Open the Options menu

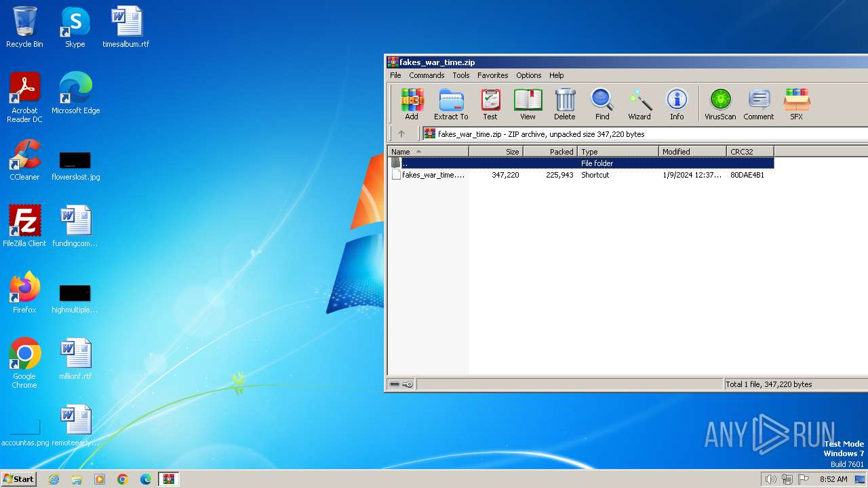point(529,75)
